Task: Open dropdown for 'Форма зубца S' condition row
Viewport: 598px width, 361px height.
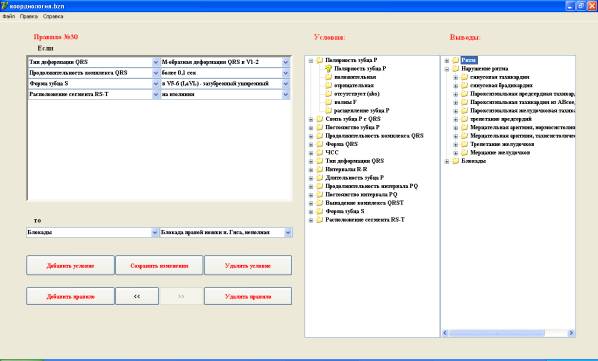Action: 156,83
